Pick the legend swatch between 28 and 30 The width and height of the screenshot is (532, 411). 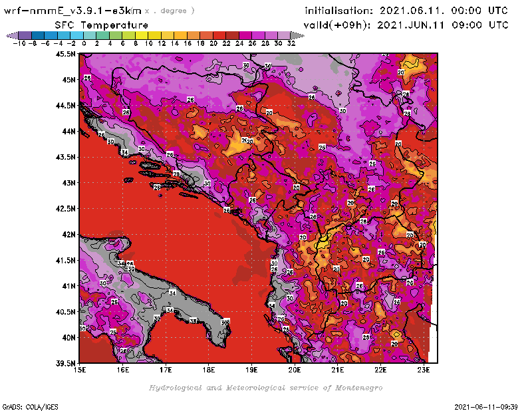click(x=271, y=35)
